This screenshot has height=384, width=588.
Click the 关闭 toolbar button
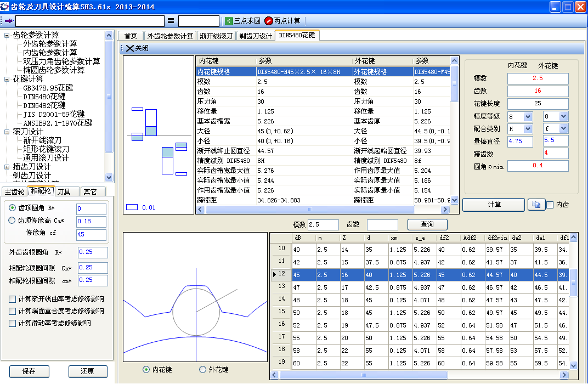click(x=137, y=48)
